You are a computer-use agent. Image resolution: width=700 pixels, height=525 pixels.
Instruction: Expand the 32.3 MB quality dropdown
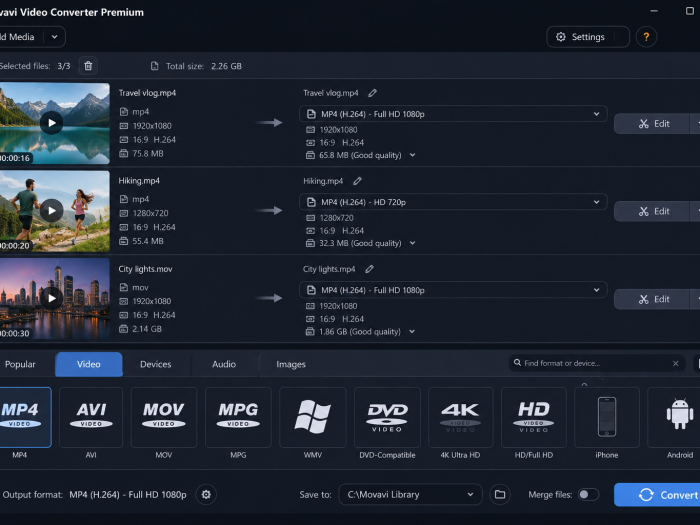click(x=412, y=243)
